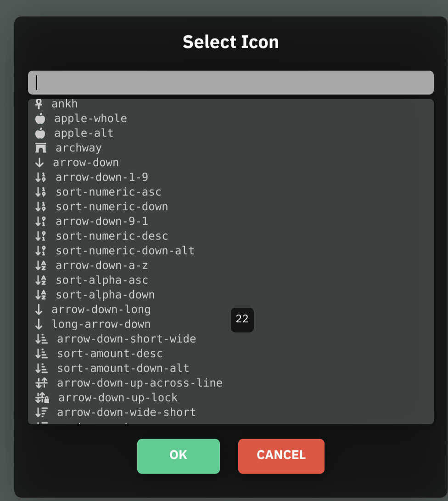448x501 pixels.
Task: Pick the sort-amount-desc list entry
Action: (99, 354)
